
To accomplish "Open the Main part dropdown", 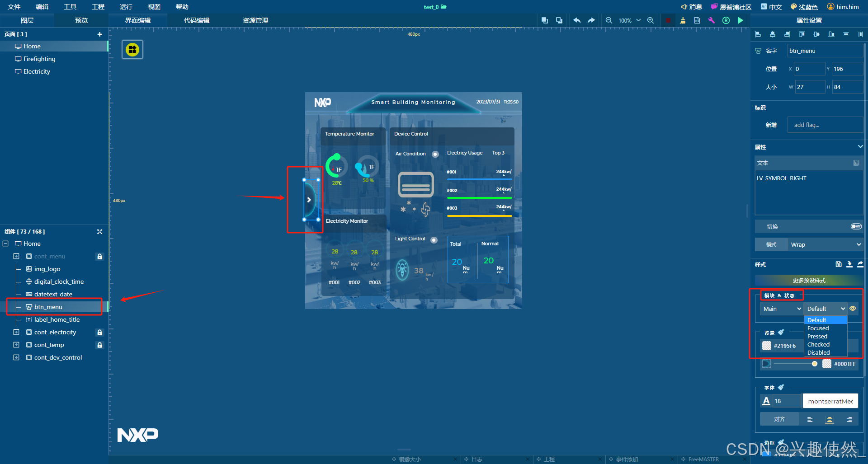I will point(782,309).
